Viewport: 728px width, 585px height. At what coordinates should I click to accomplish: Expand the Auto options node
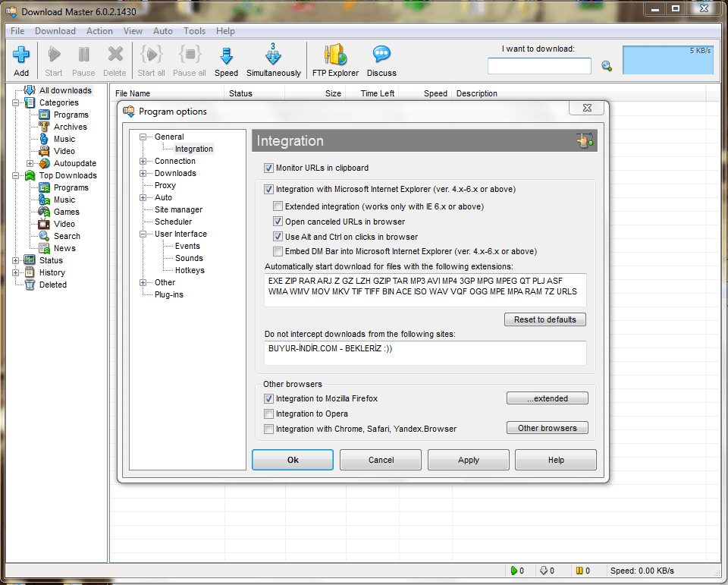[x=143, y=197]
